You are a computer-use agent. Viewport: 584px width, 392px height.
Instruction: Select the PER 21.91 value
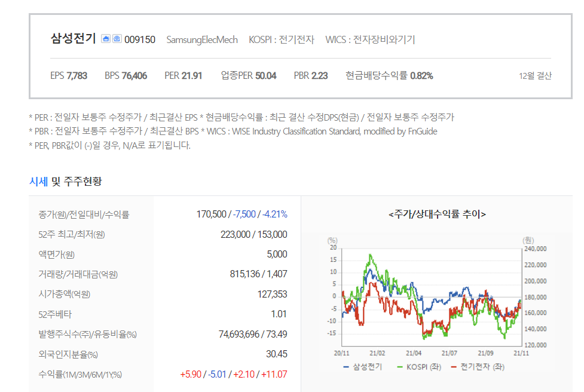[184, 75]
